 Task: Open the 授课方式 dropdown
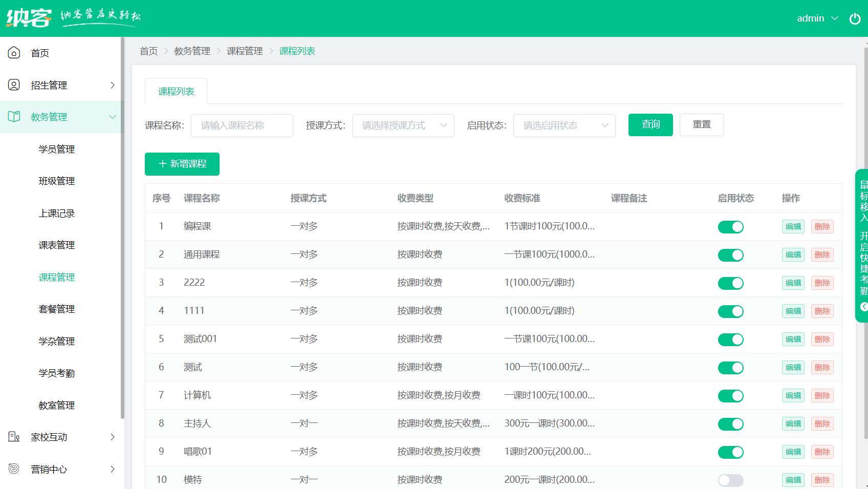click(403, 125)
